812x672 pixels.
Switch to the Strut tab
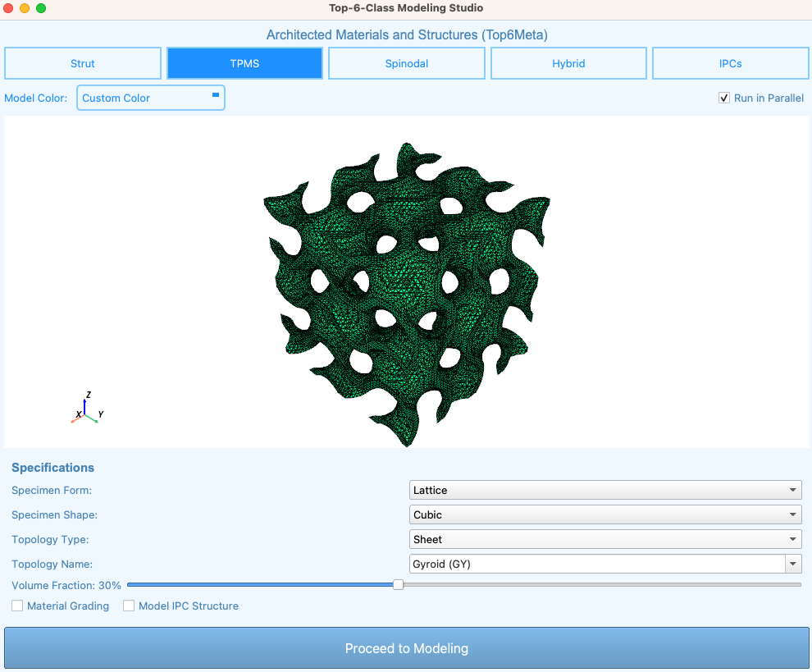83,63
